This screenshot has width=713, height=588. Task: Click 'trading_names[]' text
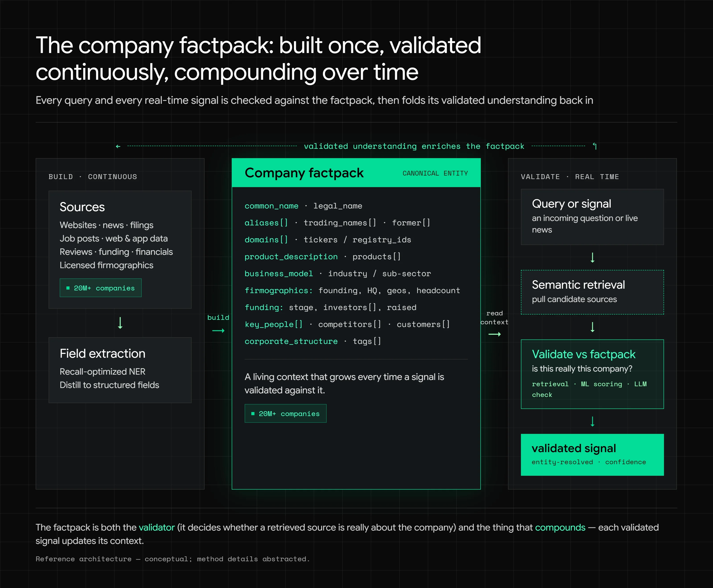click(x=340, y=223)
